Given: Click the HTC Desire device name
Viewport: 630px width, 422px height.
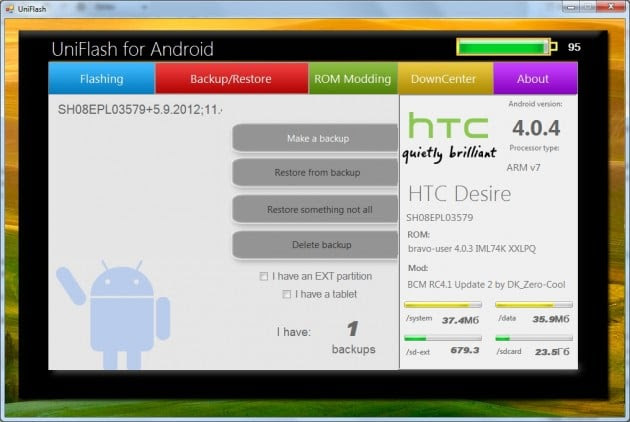Looking at the screenshot, I should pos(460,194).
